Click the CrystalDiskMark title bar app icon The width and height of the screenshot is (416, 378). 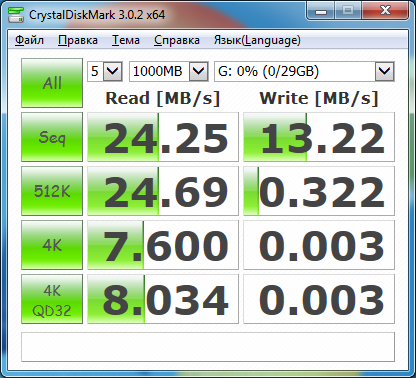tap(16, 14)
